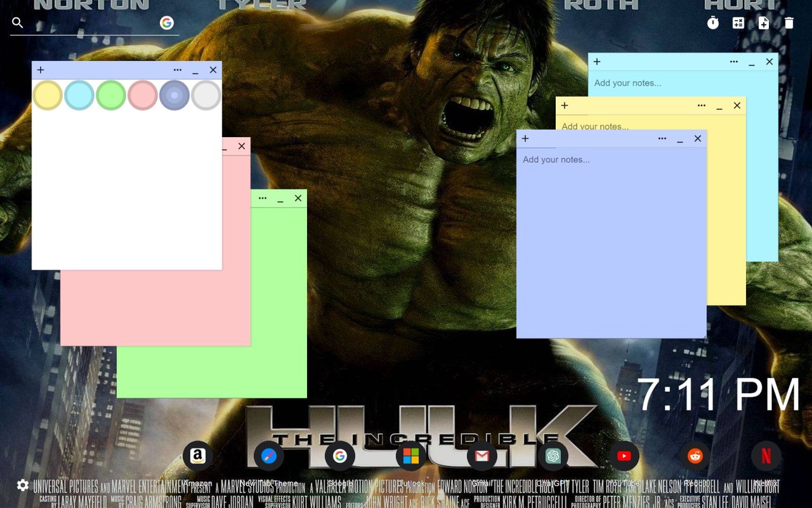Open the cyan note's three-dot menu
Viewport: 812px width, 508px height.
(x=734, y=62)
